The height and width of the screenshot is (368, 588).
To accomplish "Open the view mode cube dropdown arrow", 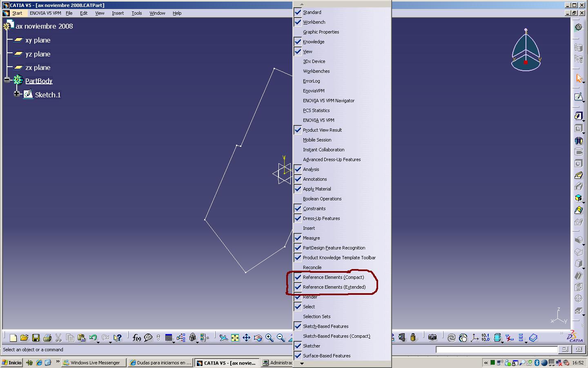I will [x=503, y=342].
